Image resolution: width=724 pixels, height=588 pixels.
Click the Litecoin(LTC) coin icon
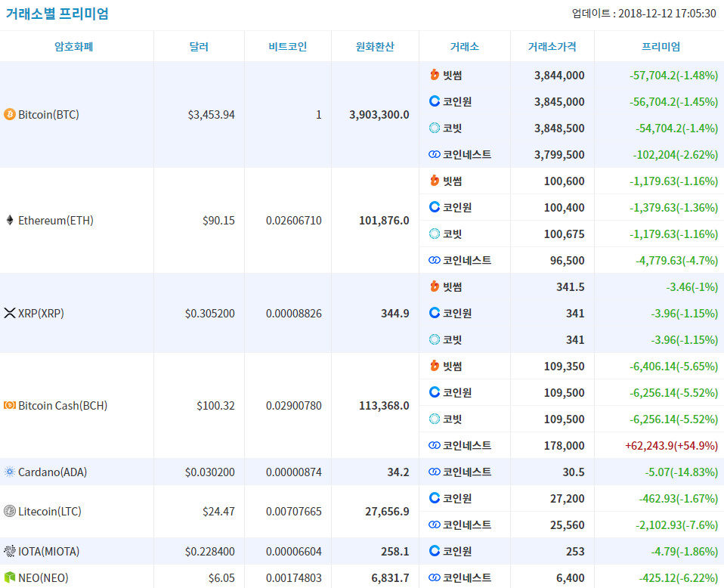coord(10,511)
